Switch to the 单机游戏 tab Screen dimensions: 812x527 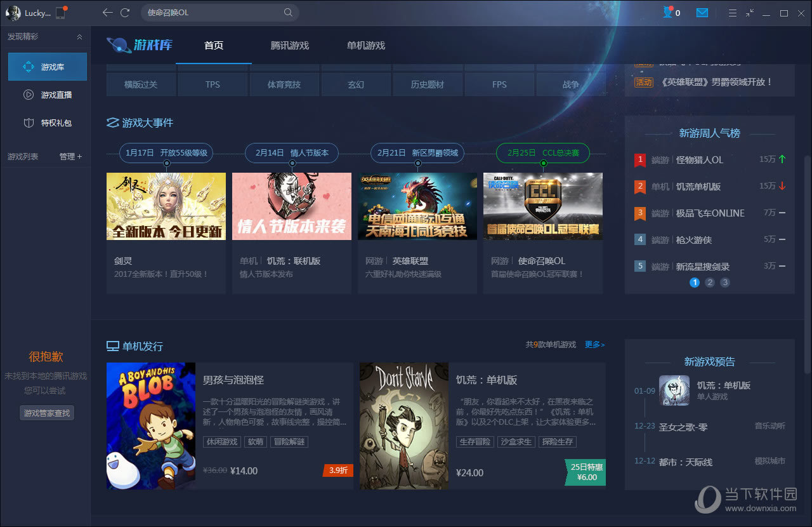tap(366, 46)
